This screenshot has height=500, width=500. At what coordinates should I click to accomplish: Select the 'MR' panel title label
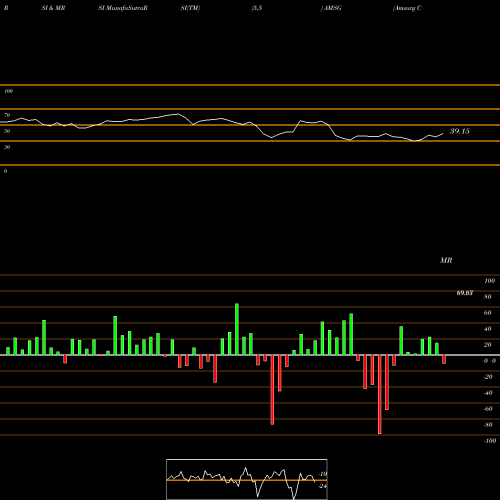coord(446,260)
